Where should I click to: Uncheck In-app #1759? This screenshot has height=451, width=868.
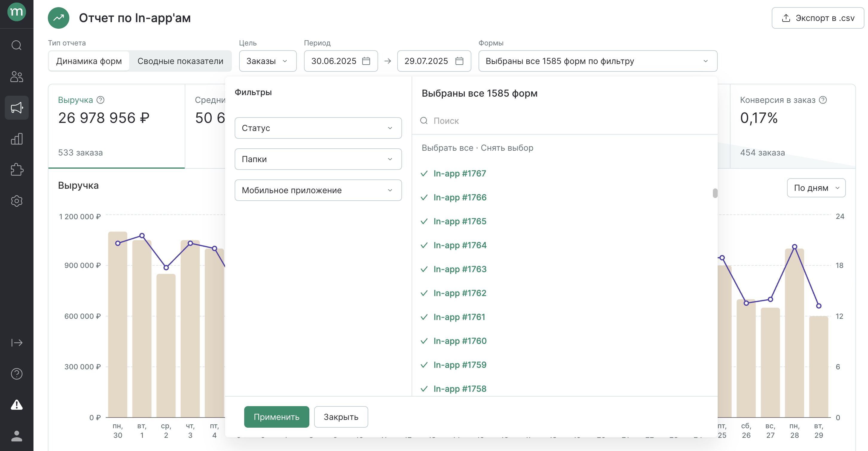(453, 365)
